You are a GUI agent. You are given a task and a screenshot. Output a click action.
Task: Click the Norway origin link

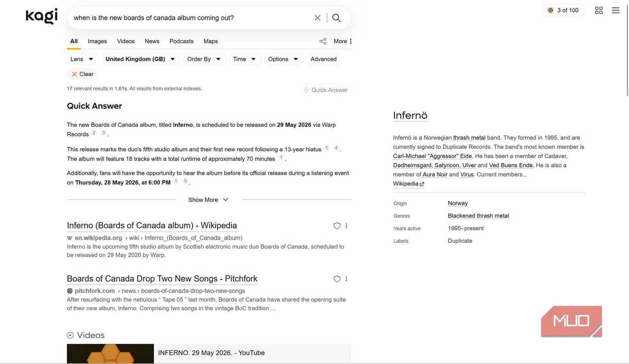pyautogui.click(x=458, y=203)
